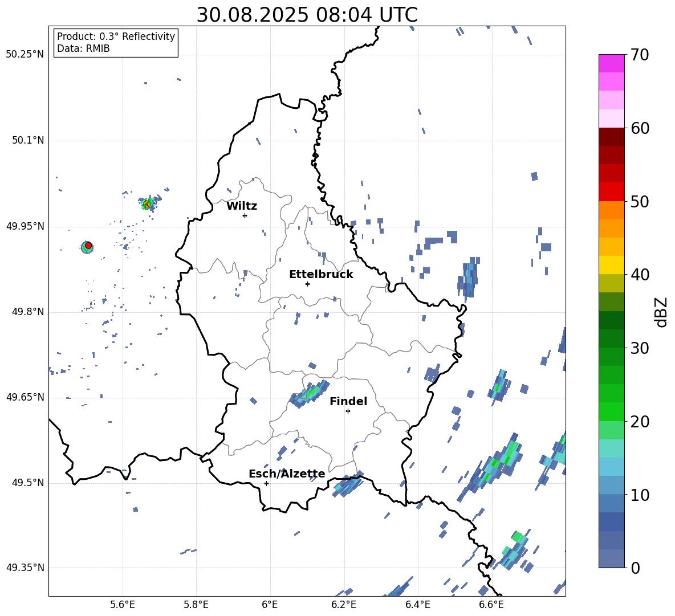Pick the bright red swatch just above 50
675x616 pixels.
point(611,192)
